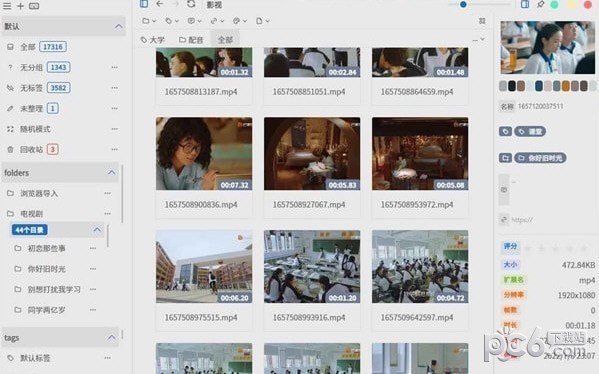Click the refresh icon in top toolbar

pyautogui.click(x=191, y=4)
